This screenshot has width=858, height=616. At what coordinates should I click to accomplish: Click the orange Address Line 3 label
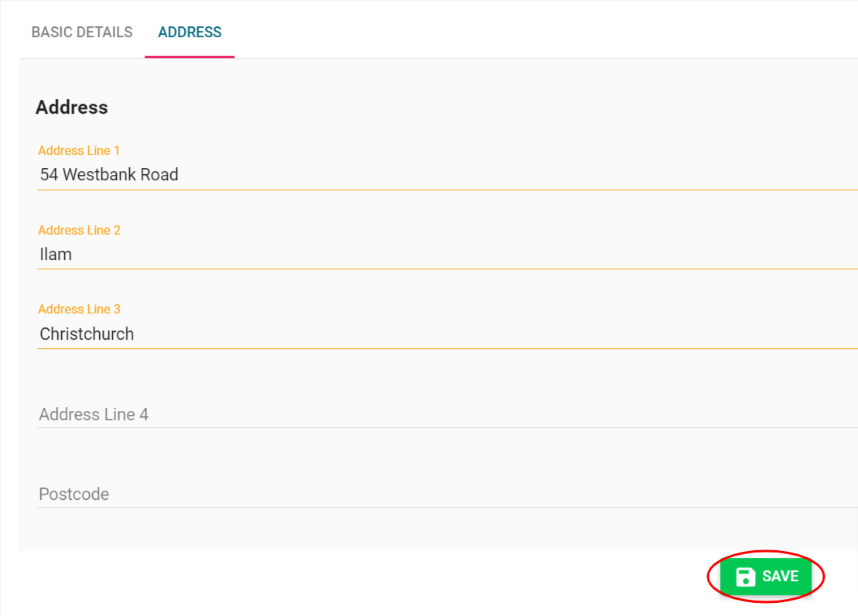pyautogui.click(x=79, y=310)
